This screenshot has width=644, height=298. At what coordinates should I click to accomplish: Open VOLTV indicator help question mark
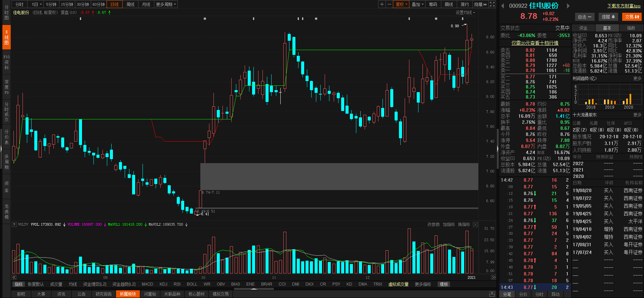pyautogui.click(x=14, y=224)
